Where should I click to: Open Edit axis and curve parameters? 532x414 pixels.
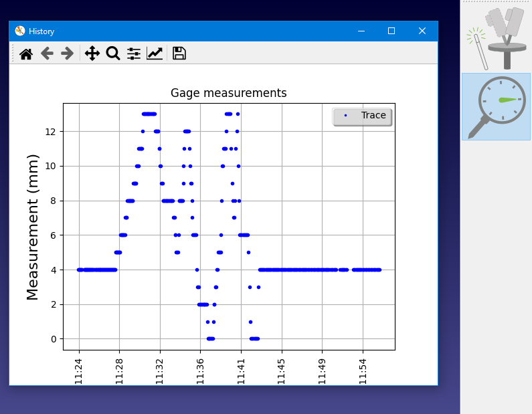[155, 54]
